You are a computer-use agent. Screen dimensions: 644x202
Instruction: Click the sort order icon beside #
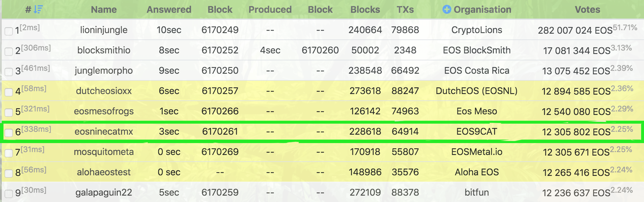(x=38, y=9)
